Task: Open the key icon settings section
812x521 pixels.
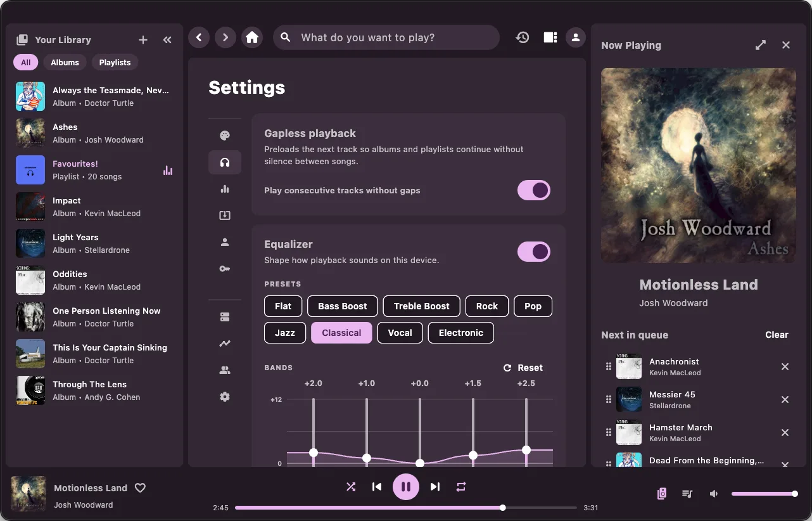Action: click(224, 269)
